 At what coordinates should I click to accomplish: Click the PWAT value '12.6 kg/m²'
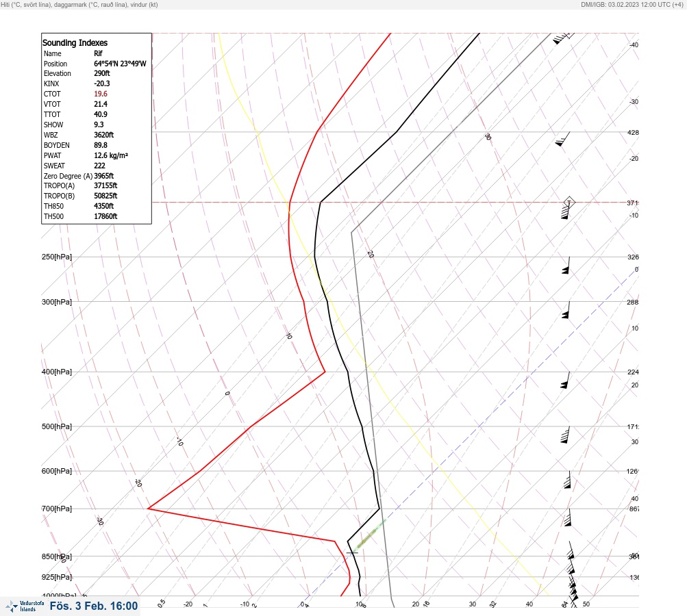point(111,155)
